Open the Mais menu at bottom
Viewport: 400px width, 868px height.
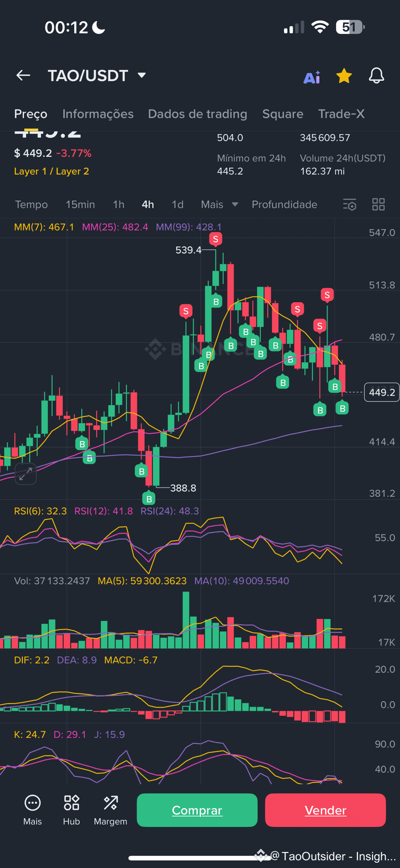pyautogui.click(x=32, y=810)
